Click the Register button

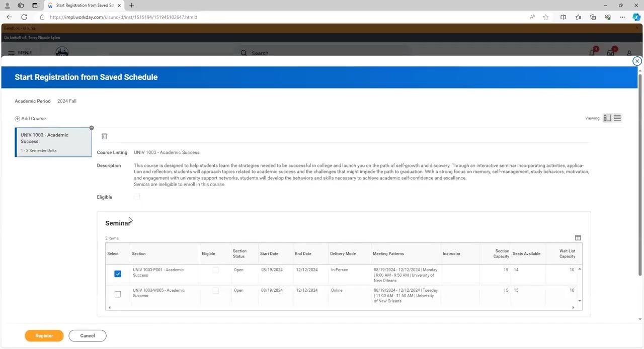44,336
